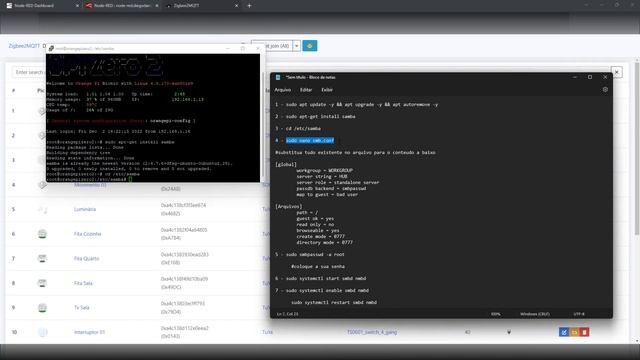Click the UTF-8 encoding status bar entry
This screenshot has height=360, width=640.
[x=579, y=314]
